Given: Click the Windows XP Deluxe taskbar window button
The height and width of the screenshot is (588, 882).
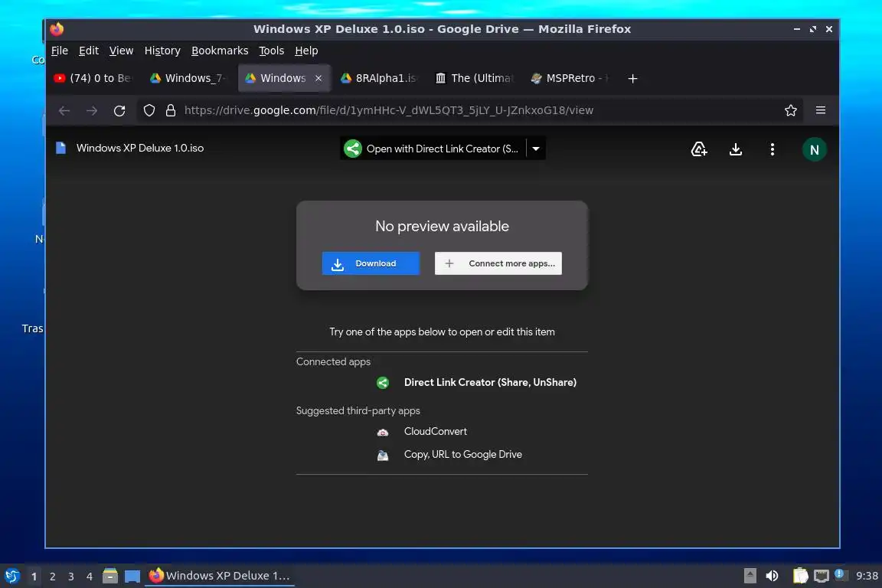Looking at the screenshot, I should pos(220,576).
